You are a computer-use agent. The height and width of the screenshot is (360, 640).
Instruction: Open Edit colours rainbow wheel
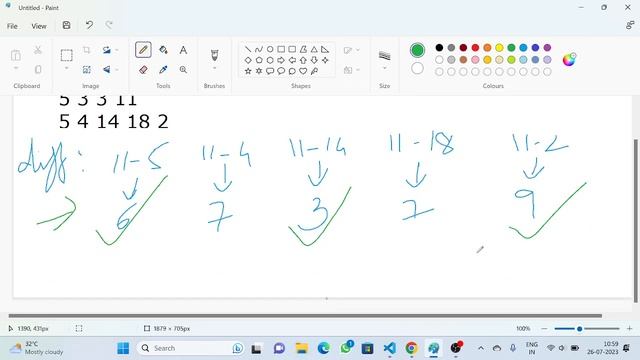[x=569, y=60]
